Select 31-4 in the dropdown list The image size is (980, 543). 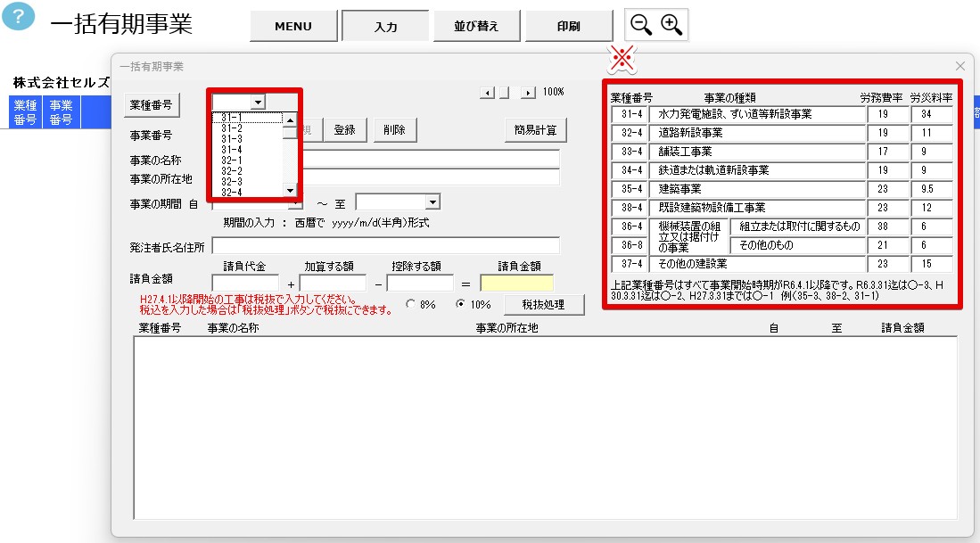[x=247, y=149]
